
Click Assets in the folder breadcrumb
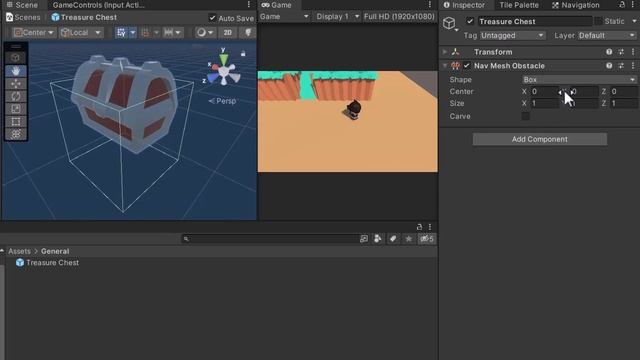19,251
